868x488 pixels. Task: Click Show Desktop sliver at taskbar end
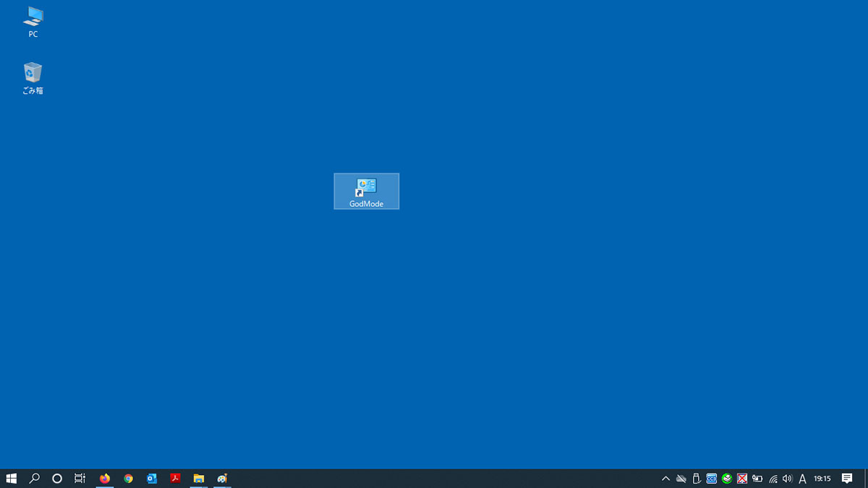866,479
